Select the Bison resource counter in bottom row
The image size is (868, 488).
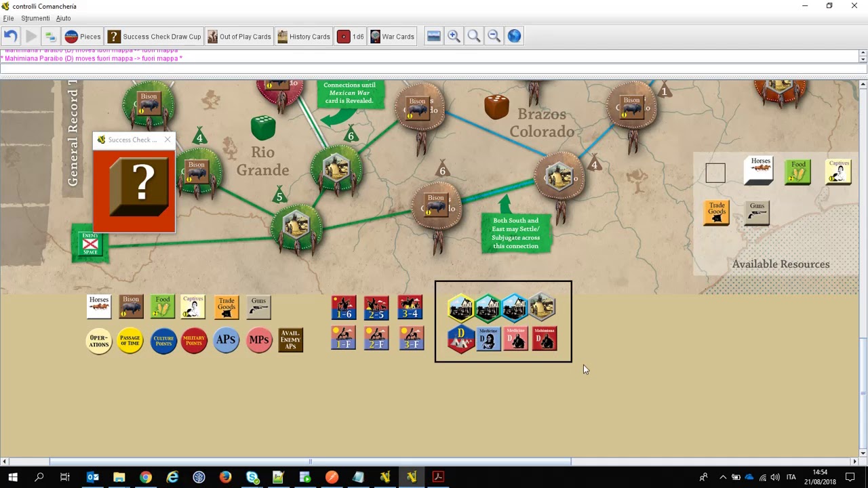point(131,306)
